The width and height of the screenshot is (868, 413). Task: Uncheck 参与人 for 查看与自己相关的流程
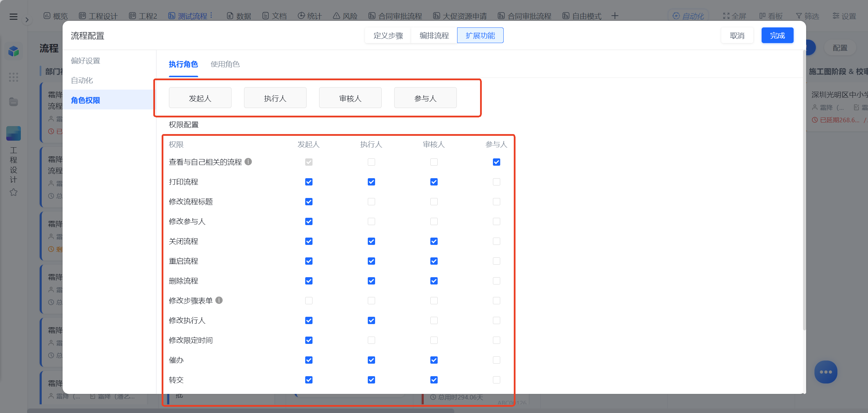pyautogui.click(x=496, y=162)
